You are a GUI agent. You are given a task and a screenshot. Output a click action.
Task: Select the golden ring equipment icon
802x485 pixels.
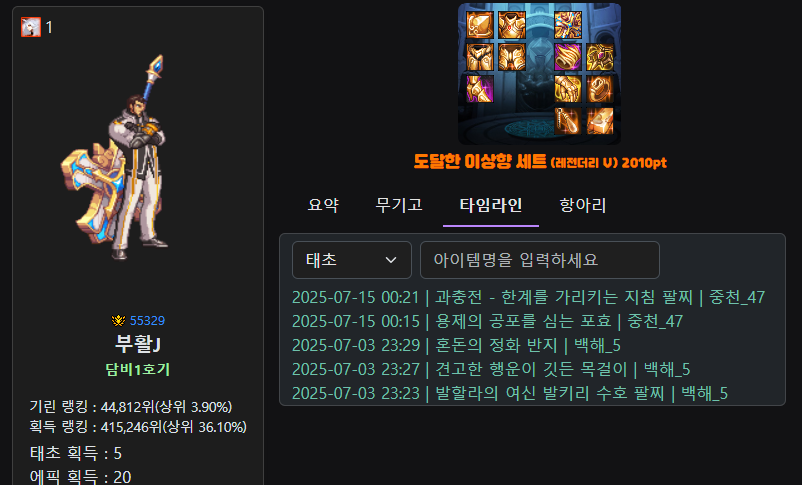point(599,89)
